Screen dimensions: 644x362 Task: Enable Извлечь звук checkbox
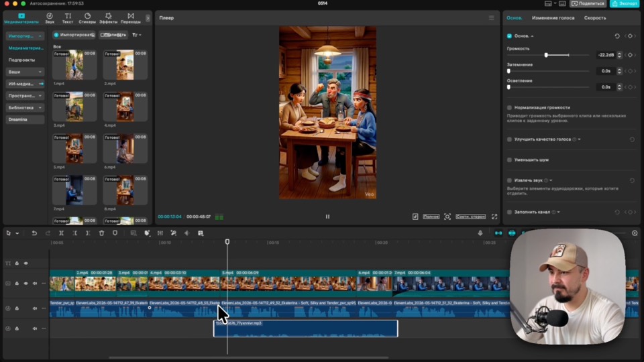point(509,180)
